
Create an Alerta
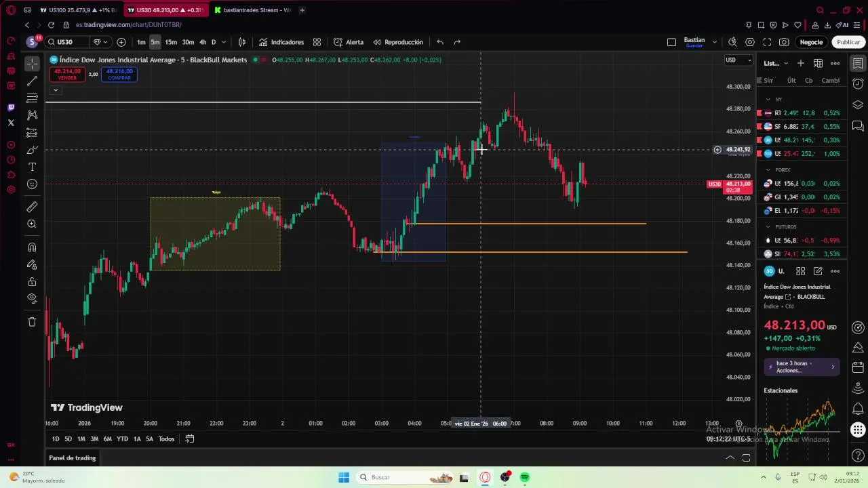[x=349, y=42]
